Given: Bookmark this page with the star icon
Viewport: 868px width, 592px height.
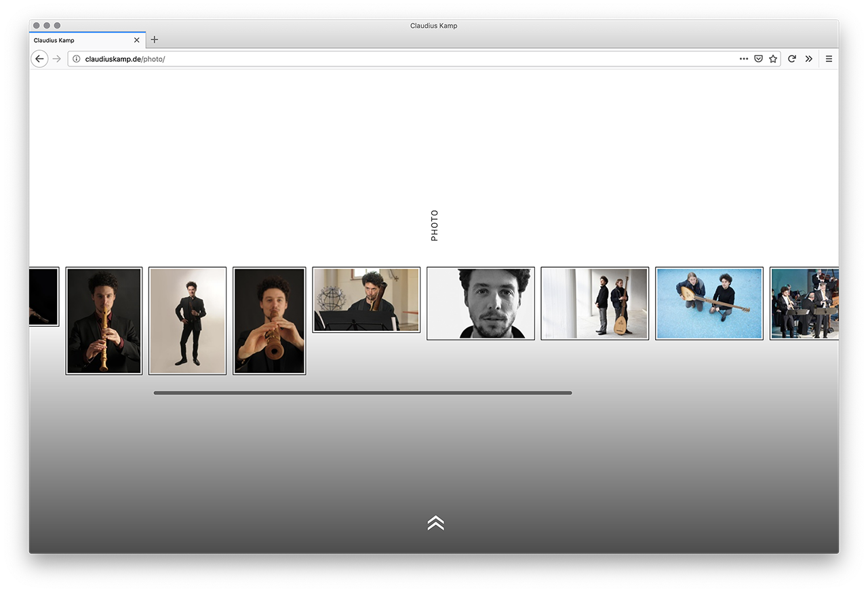Looking at the screenshot, I should click(773, 59).
